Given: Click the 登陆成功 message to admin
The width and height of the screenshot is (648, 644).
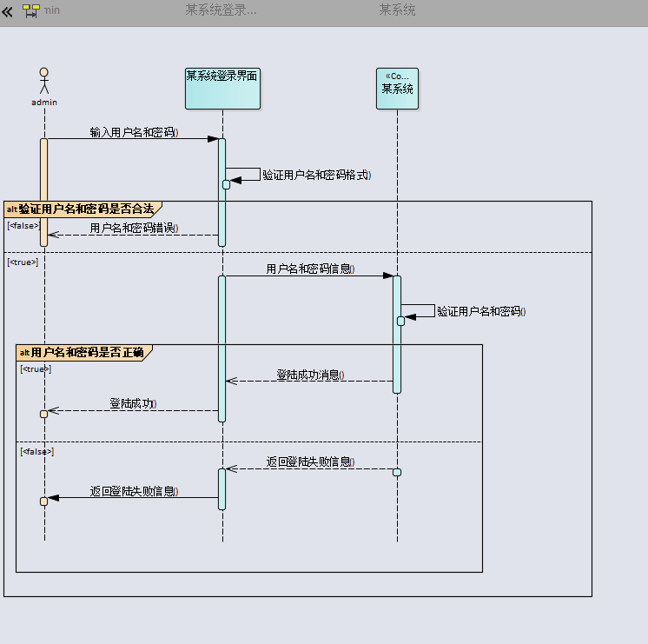Looking at the screenshot, I should [132, 404].
